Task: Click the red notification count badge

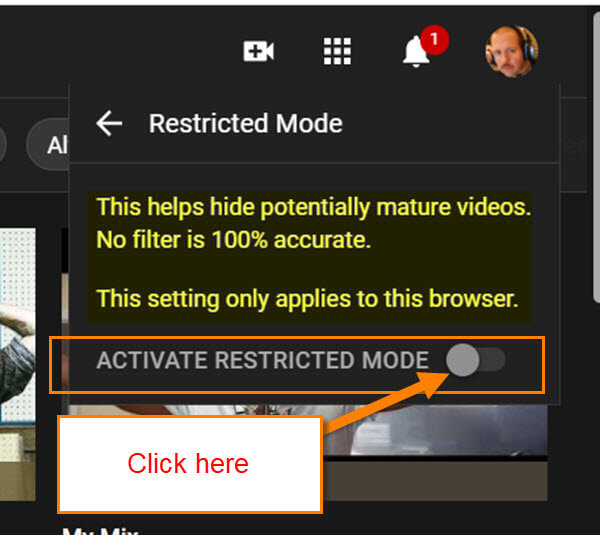Action: tap(434, 39)
